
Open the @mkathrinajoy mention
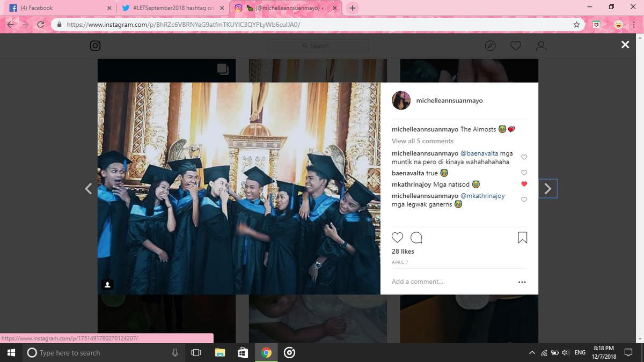[x=482, y=196]
